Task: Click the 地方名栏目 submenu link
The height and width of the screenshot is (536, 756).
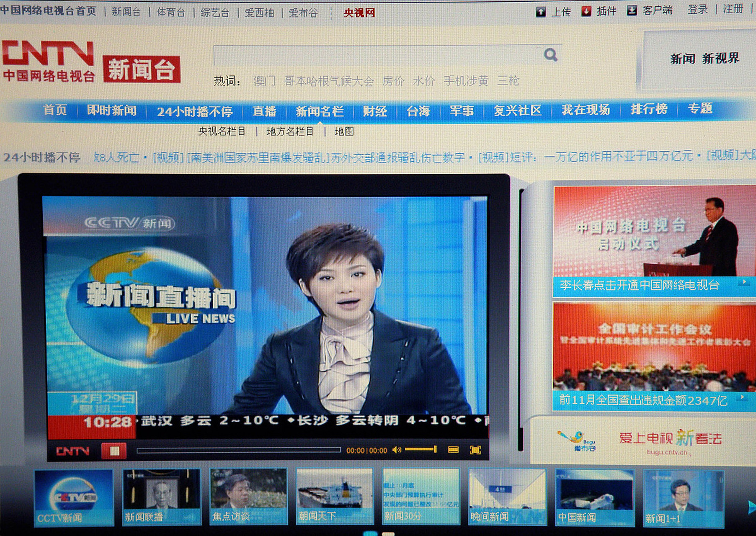Action: 290,131
